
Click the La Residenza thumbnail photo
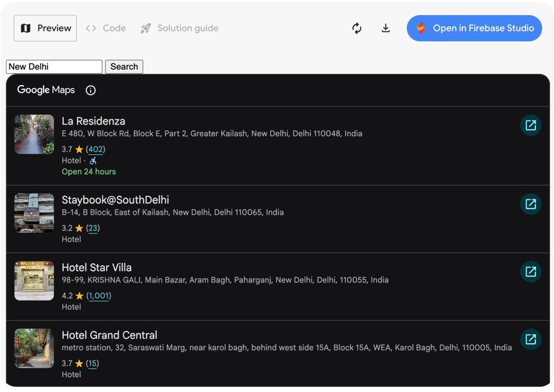[x=34, y=134]
